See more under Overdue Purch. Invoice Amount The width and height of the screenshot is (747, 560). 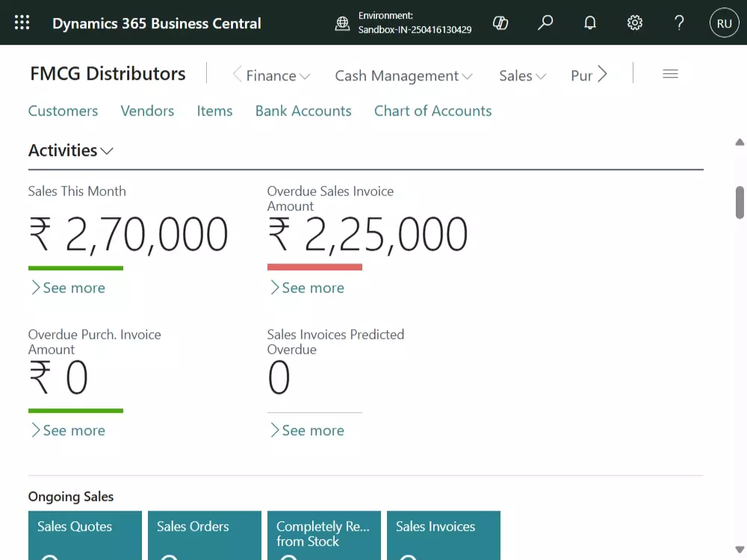pyautogui.click(x=68, y=431)
